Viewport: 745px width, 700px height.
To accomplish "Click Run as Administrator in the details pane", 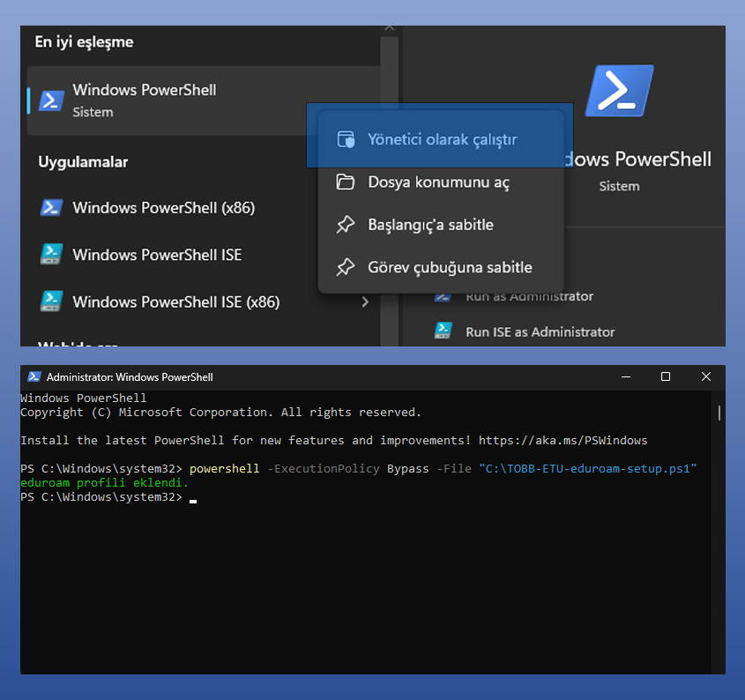I will point(529,297).
